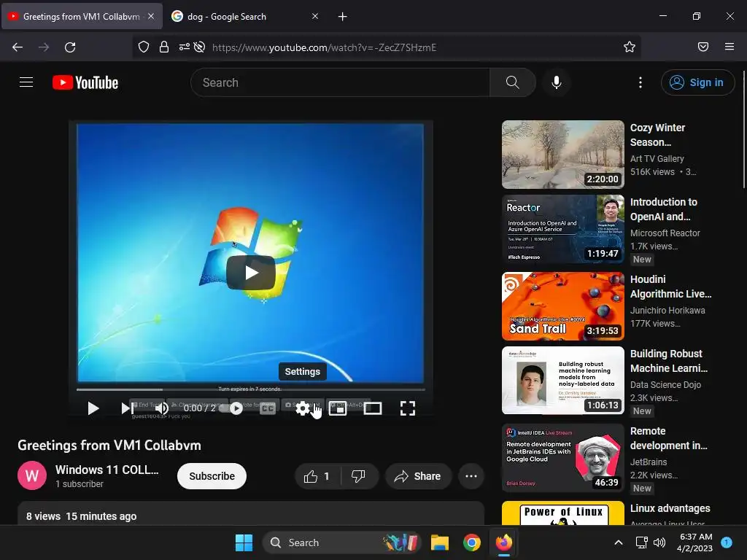
Task: Click Art TV Gallery channel name
Action: (x=657, y=158)
